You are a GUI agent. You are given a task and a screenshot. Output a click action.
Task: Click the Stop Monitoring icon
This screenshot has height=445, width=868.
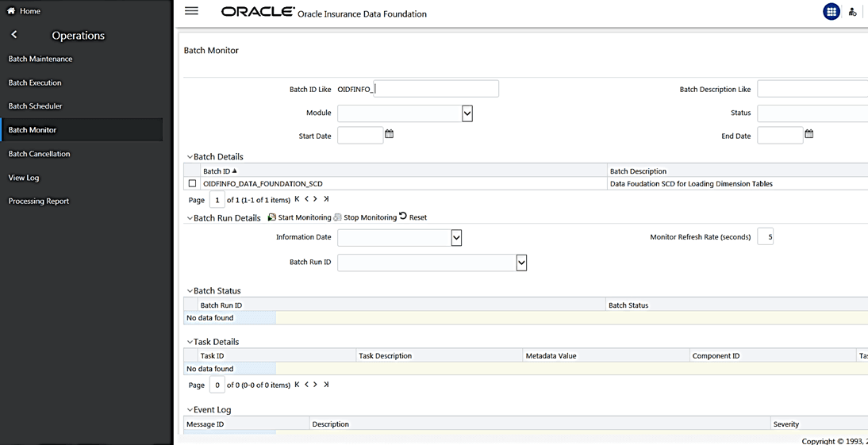(x=338, y=217)
